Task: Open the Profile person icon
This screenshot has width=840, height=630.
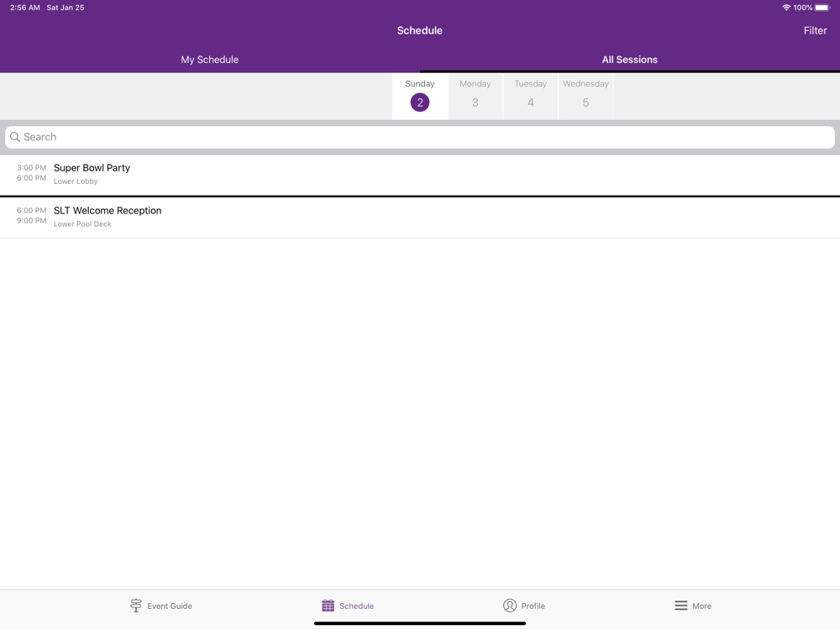Action: (510, 606)
